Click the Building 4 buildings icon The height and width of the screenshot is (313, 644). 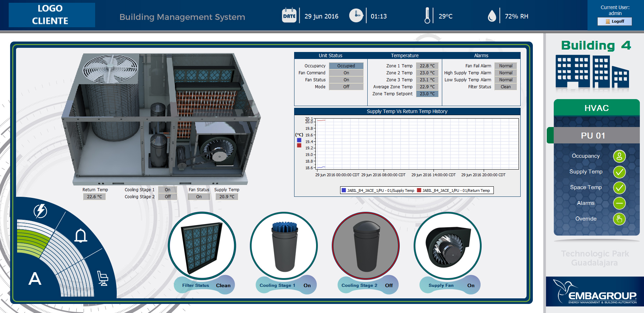click(592, 72)
